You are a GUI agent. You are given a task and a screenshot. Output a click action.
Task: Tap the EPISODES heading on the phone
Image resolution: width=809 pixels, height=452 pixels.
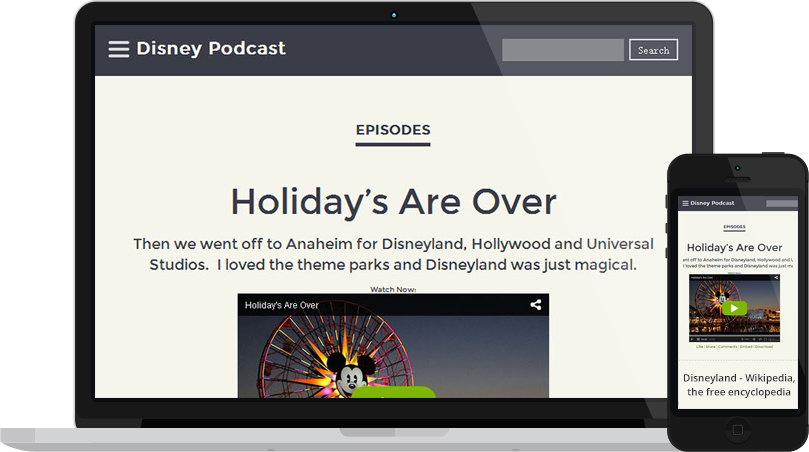(x=734, y=227)
